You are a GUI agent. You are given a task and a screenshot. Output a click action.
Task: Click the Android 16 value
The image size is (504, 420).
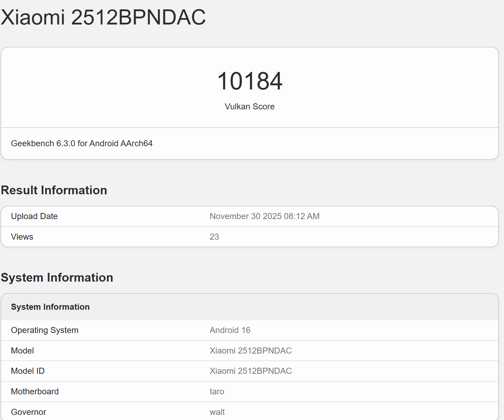click(230, 330)
